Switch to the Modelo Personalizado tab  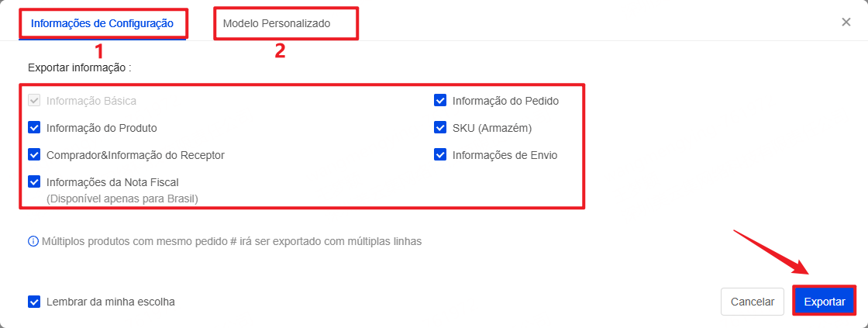coord(277,23)
